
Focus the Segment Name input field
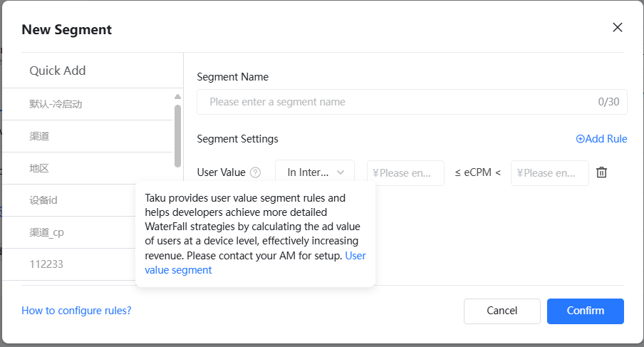[412, 102]
